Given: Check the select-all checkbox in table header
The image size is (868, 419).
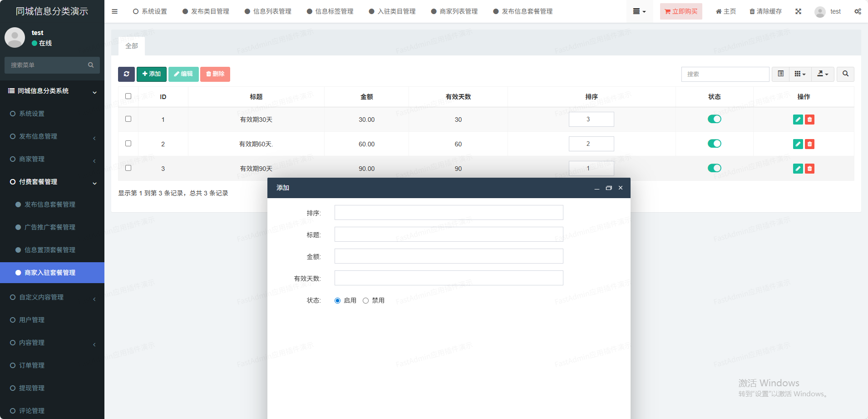Looking at the screenshot, I should (x=128, y=96).
